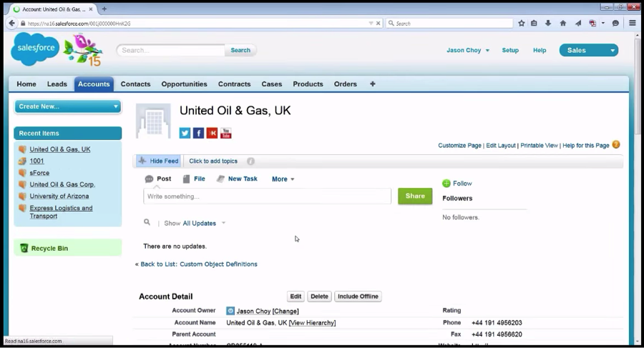
Task: Click the Edit account button
Action: [x=296, y=297]
